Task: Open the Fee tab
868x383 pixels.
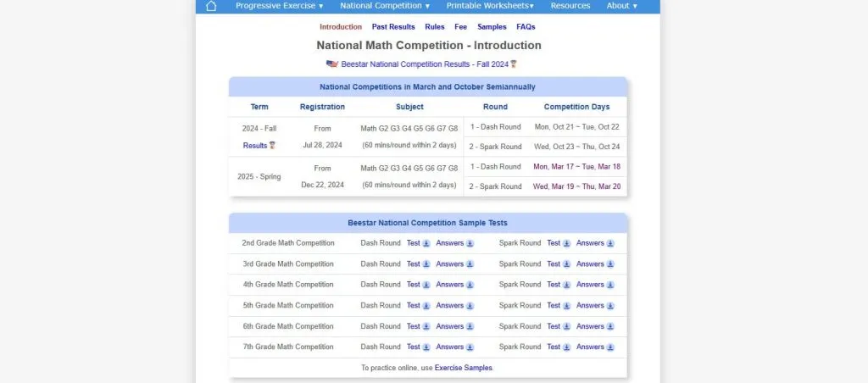Action: coord(460,26)
